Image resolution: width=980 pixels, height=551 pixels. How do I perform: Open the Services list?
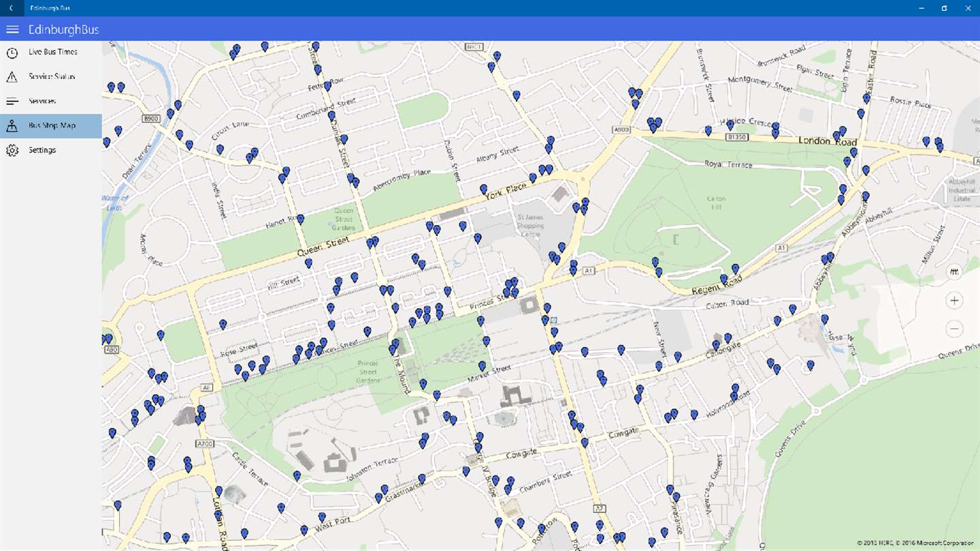coord(51,101)
